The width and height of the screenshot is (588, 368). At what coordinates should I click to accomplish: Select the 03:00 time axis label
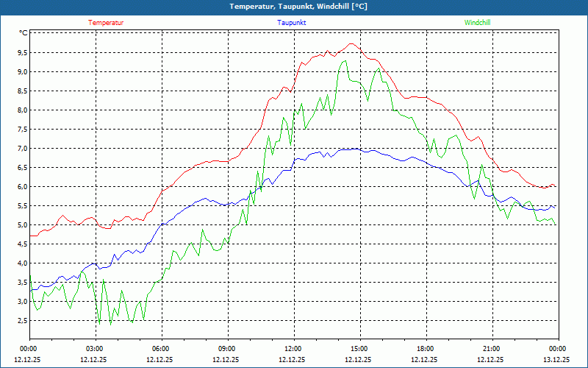tap(94, 349)
